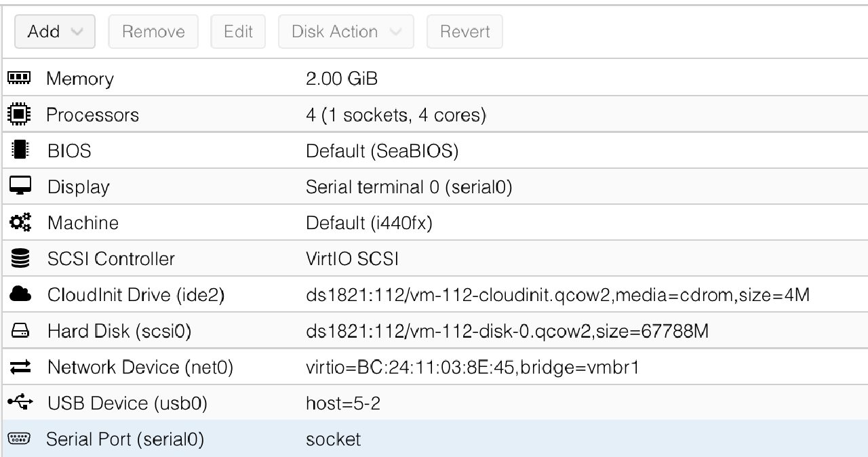This screenshot has height=457, width=868.
Task: Click the Processors CPU chip icon
Action: [x=20, y=115]
